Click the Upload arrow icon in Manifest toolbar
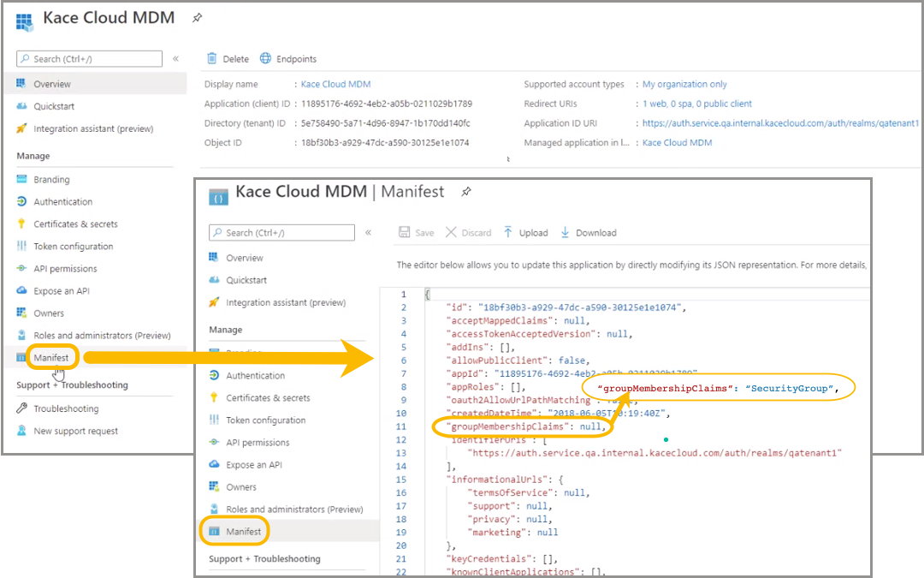Viewport: 924px width, 578px height. pos(508,233)
